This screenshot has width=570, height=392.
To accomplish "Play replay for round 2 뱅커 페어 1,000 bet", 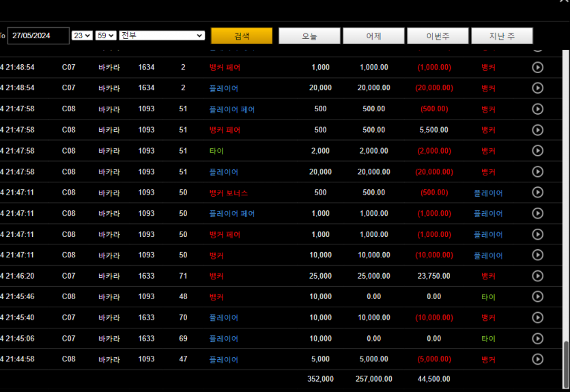I will (x=537, y=68).
